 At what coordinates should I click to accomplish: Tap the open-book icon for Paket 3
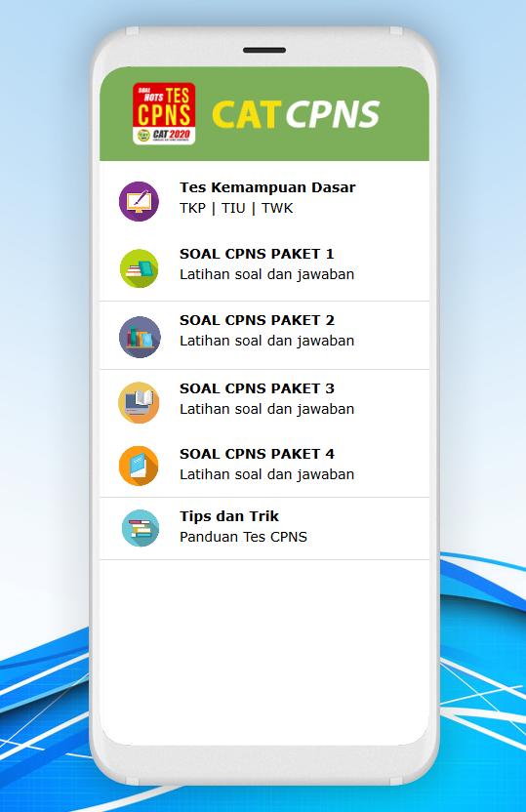tap(139, 402)
